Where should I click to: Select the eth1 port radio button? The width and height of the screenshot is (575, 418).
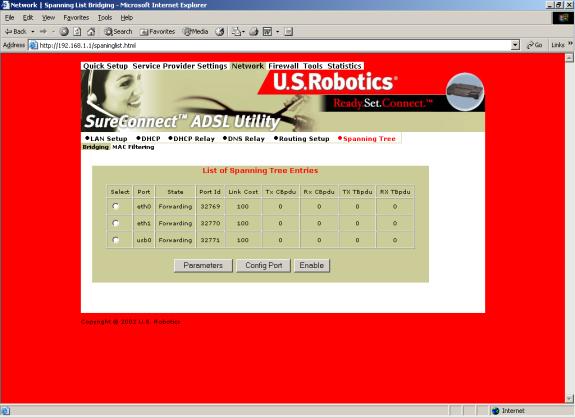(x=116, y=223)
